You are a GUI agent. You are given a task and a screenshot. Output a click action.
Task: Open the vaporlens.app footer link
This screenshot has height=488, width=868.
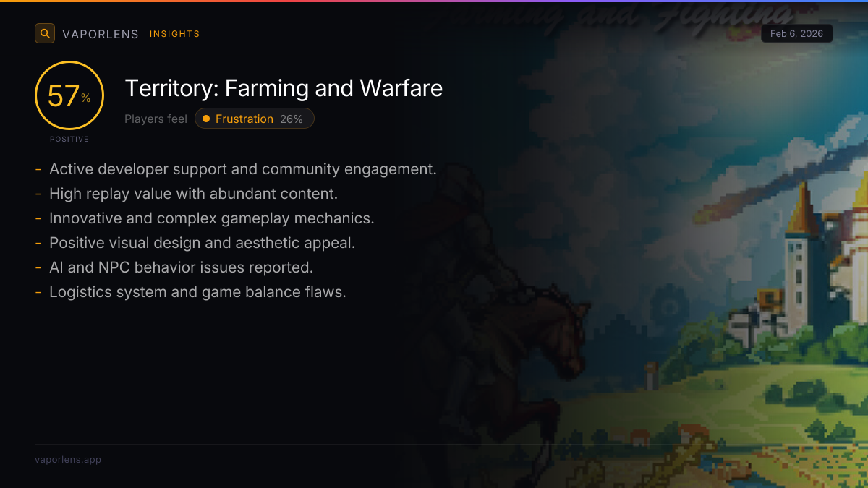pos(68,459)
